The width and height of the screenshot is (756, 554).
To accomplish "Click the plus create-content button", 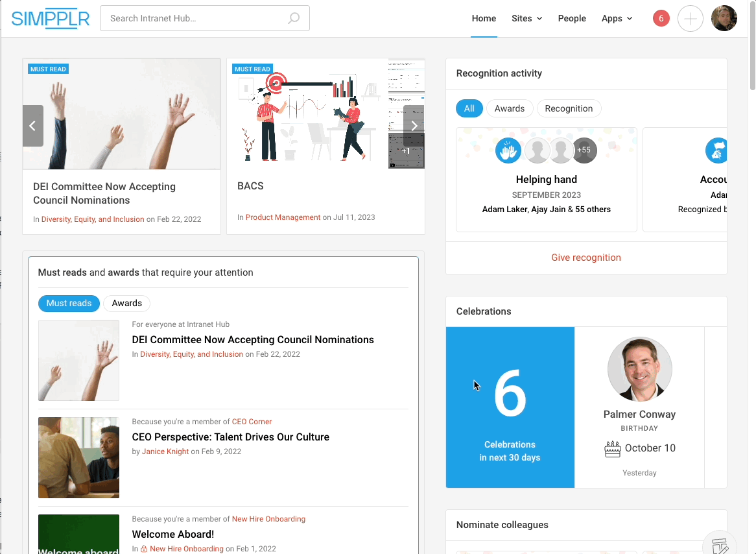I will 690,19.
